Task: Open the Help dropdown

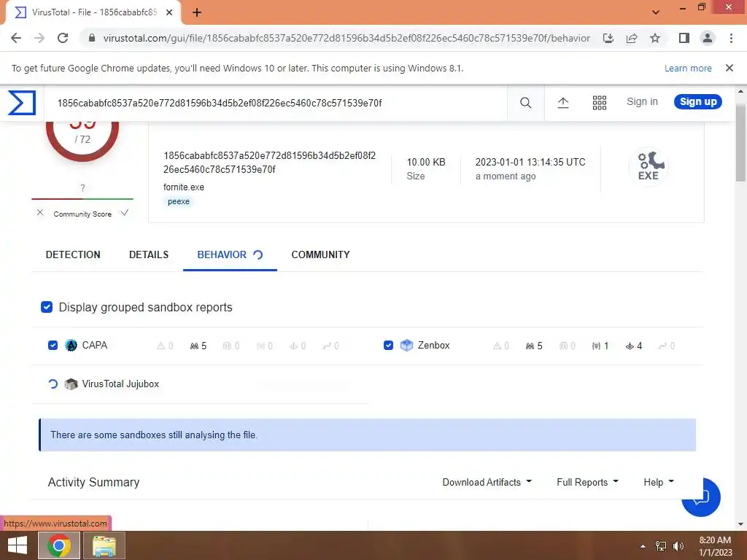Action: pos(659,483)
